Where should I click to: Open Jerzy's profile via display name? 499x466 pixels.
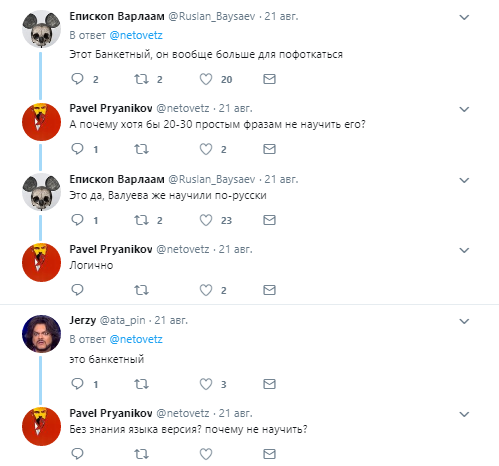tap(83, 320)
